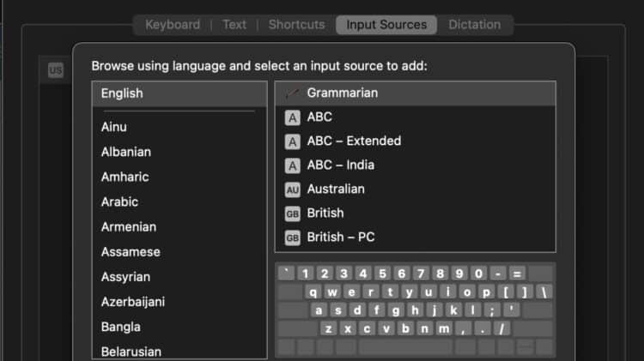Click the ABC – Extended icon
This screenshot has height=361, width=644.
(x=292, y=141)
